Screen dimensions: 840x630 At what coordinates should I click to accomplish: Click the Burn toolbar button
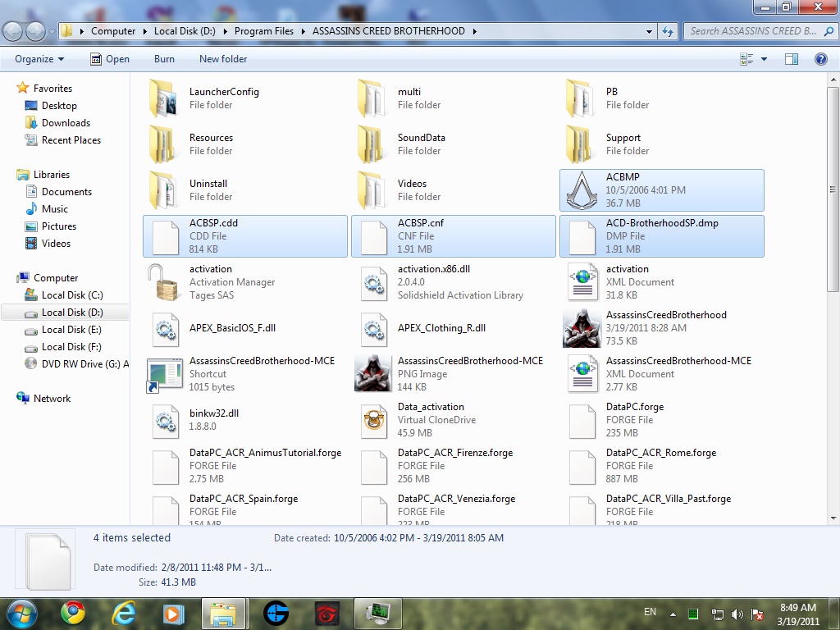point(164,59)
